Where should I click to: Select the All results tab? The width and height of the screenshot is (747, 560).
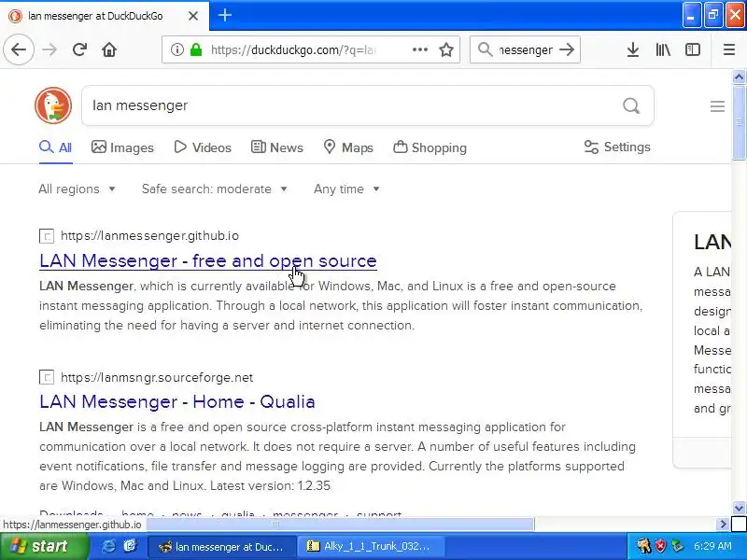[56, 147]
